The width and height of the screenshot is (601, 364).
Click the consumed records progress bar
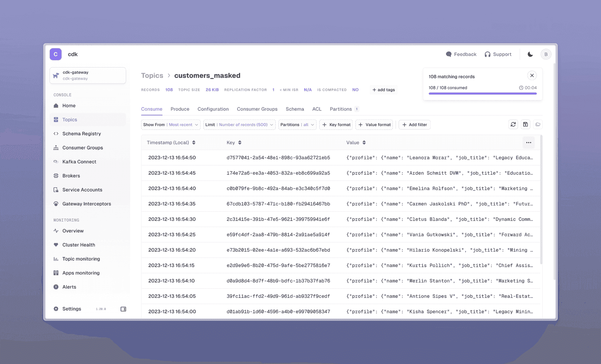point(483,94)
